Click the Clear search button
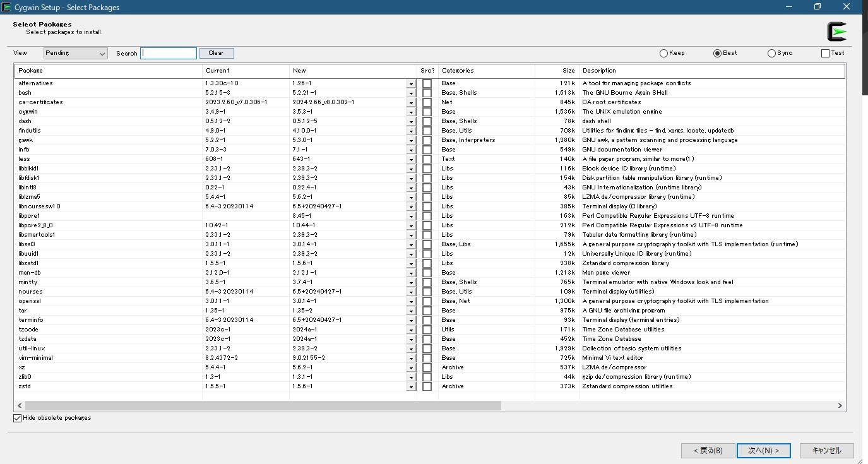This screenshot has width=868, height=464. point(217,54)
